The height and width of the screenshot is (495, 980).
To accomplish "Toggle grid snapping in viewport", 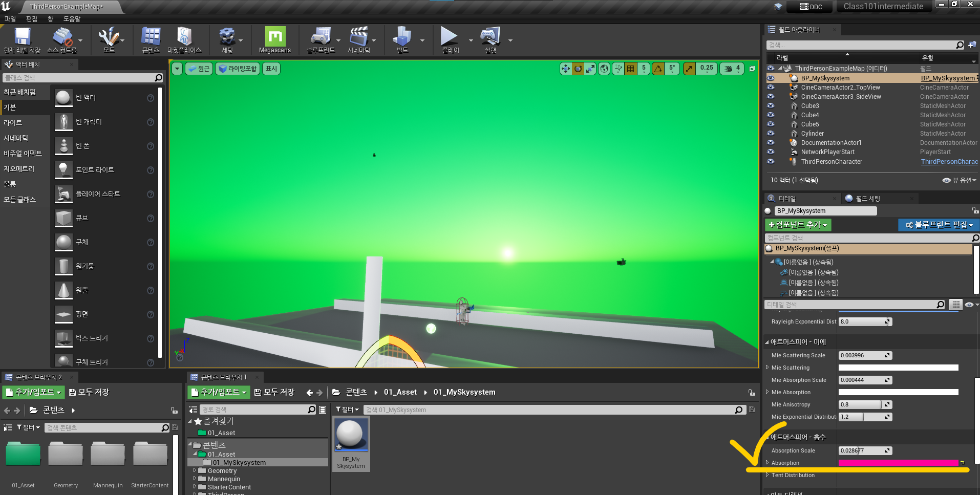I will click(x=631, y=69).
